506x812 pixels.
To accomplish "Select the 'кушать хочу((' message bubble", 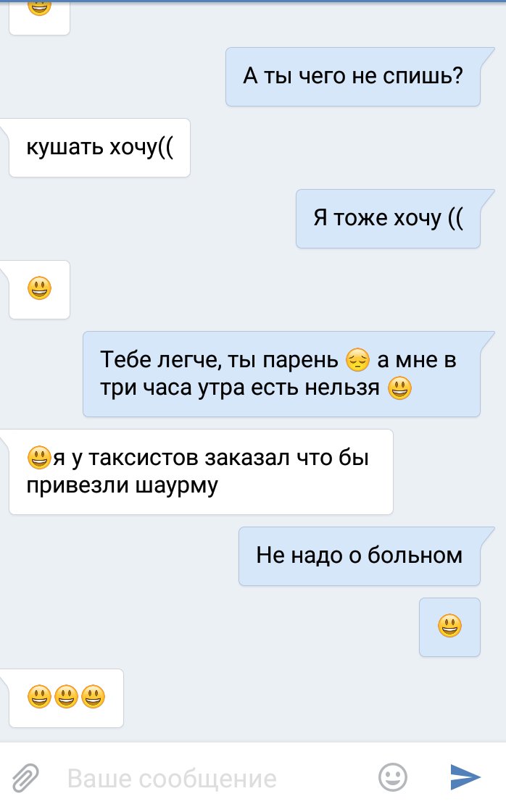I will (x=99, y=148).
